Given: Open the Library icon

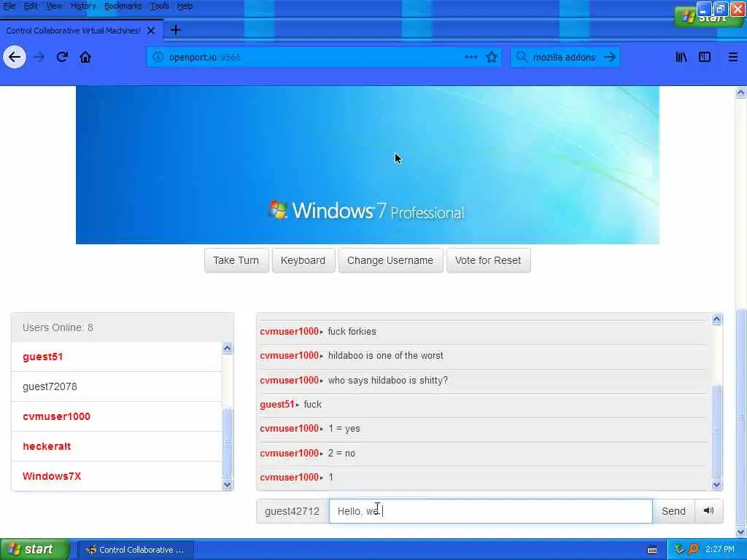Looking at the screenshot, I should click(x=681, y=57).
